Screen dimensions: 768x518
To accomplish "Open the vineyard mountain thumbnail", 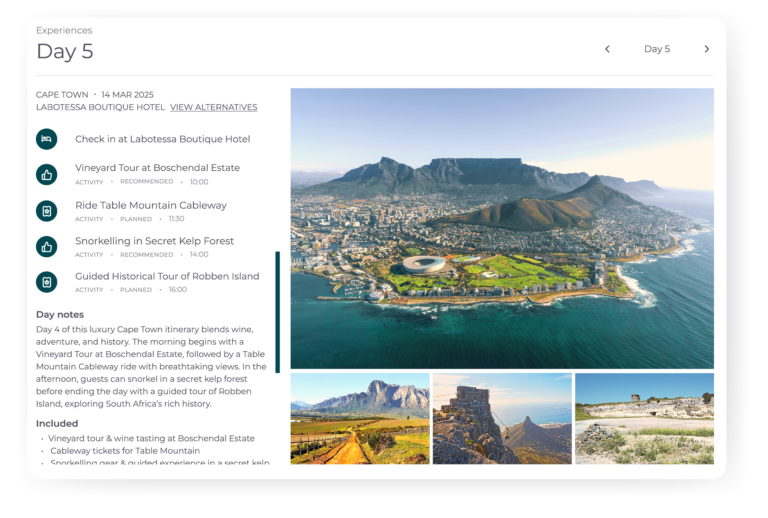I will (360, 419).
